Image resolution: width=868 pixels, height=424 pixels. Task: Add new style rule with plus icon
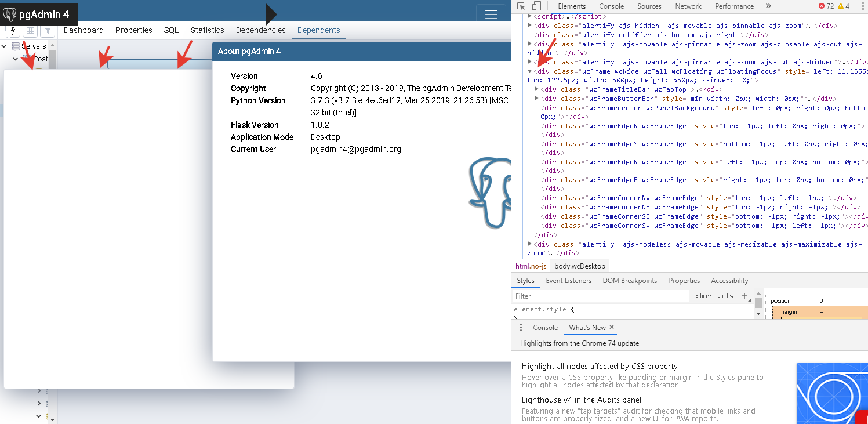pyautogui.click(x=744, y=296)
